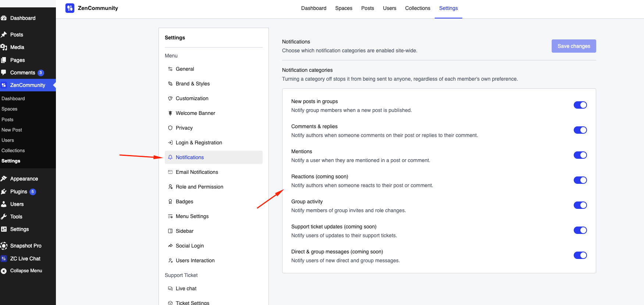Click the Welcome Banner icon
The height and width of the screenshot is (305, 644).
pyautogui.click(x=170, y=113)
